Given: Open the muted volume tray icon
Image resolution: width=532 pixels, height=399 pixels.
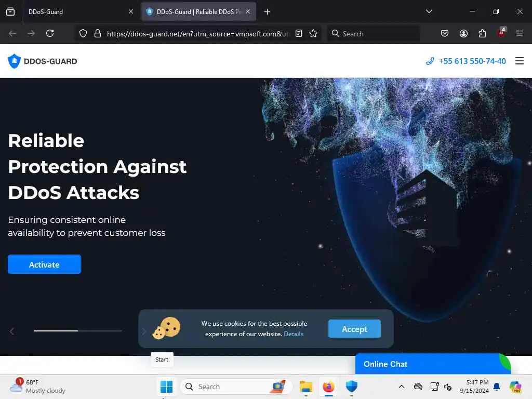Looking at the screenshot, I should pyautogui.click(x=448, y=387).
